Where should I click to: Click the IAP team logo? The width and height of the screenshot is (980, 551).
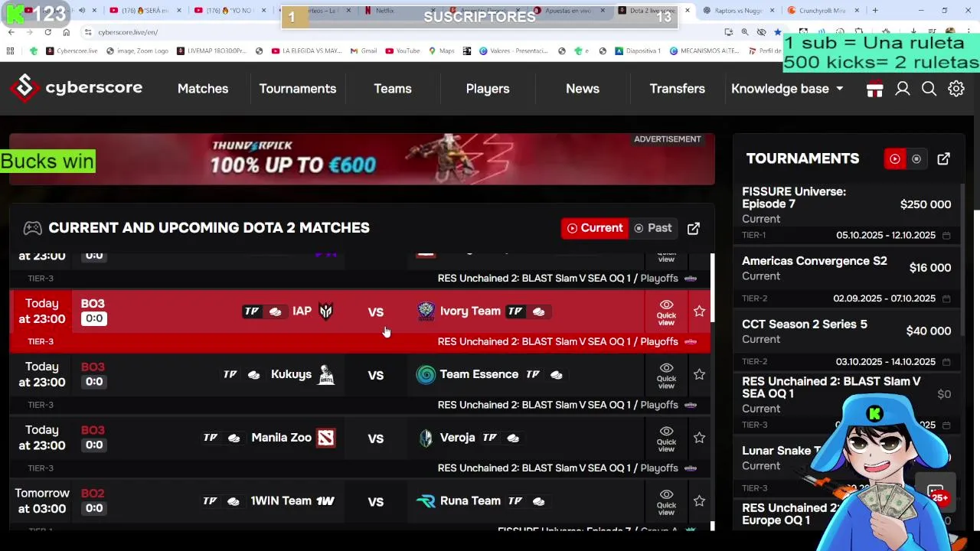(x=326, y=311)
